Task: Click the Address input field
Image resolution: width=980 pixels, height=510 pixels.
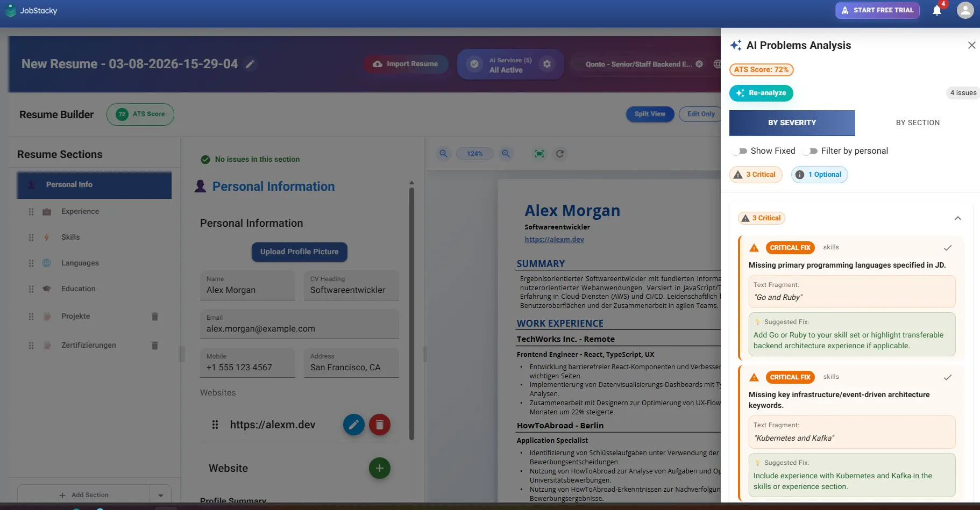Action: click(351, 363)
